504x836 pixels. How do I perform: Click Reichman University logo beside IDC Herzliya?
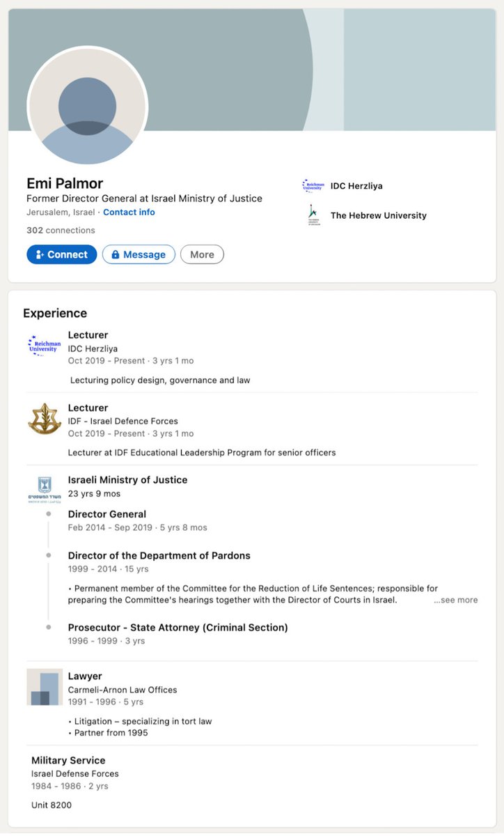[x=313, y=185]
